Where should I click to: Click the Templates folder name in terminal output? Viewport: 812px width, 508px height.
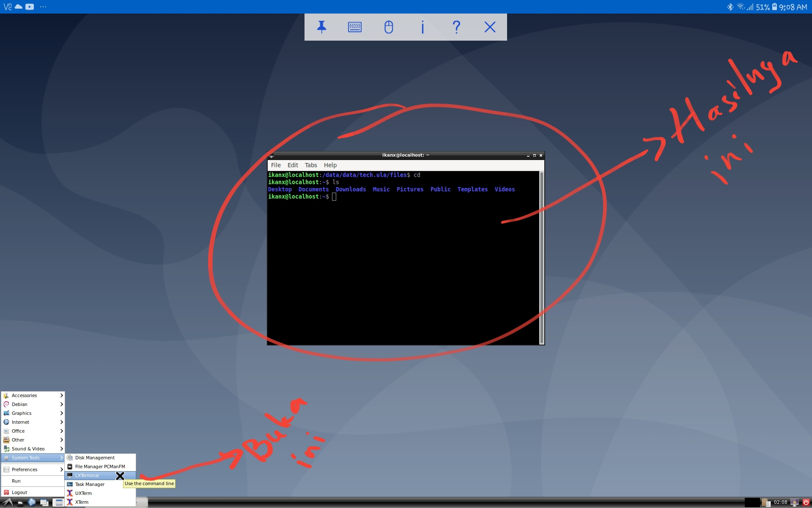472,189
